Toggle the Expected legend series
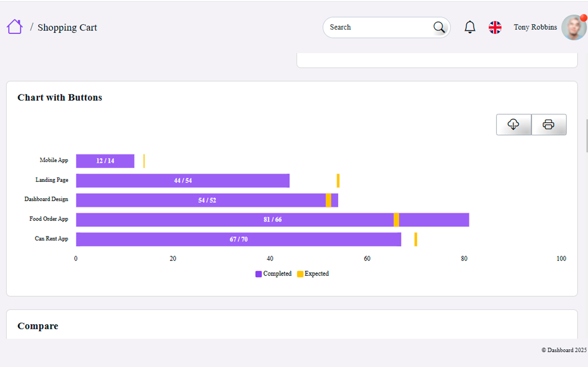Viewport: 588px width, 367px height. click(313, 274)
